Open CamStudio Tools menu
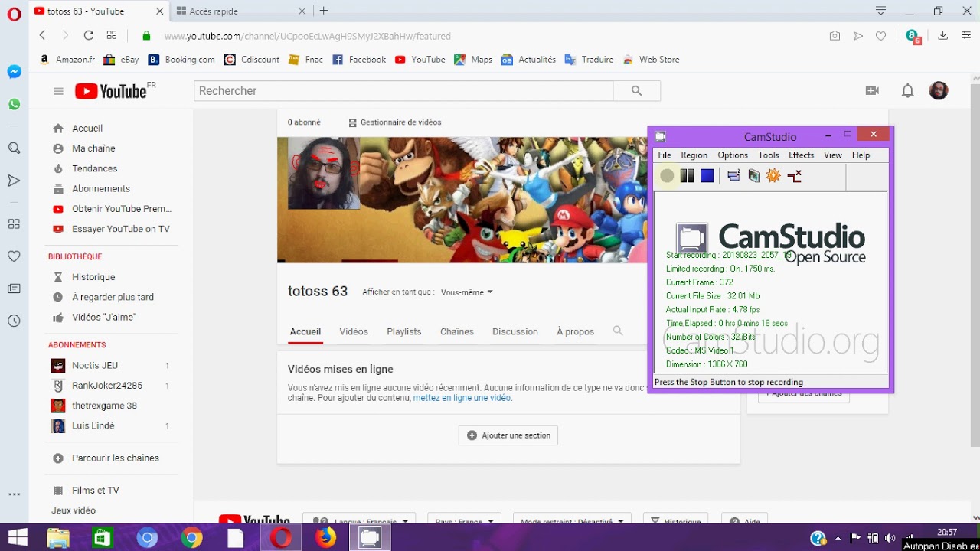Screen dimensions: 980x551 click(x=768, y=155)
